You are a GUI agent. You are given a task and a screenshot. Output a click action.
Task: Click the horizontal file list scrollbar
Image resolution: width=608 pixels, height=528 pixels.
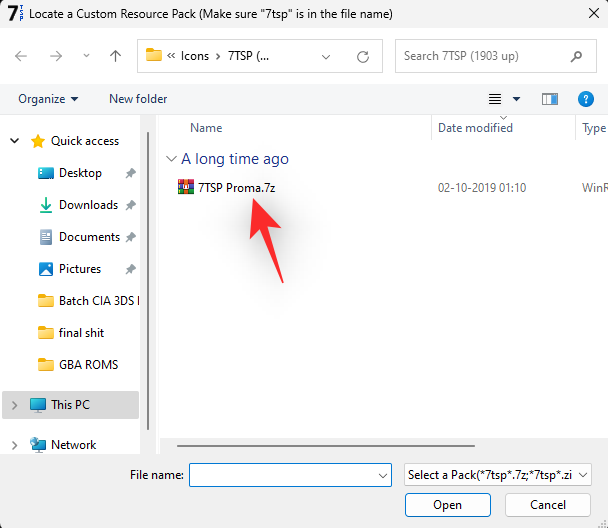326,446
